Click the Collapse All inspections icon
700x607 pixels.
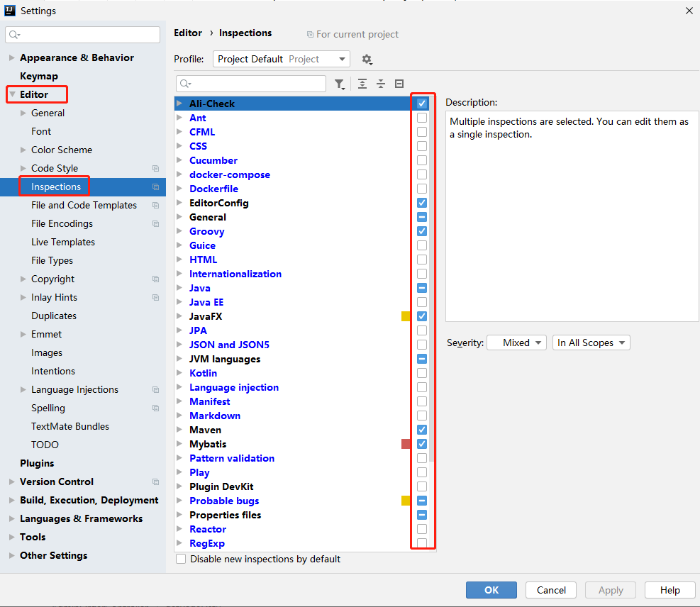click(381, 84)
